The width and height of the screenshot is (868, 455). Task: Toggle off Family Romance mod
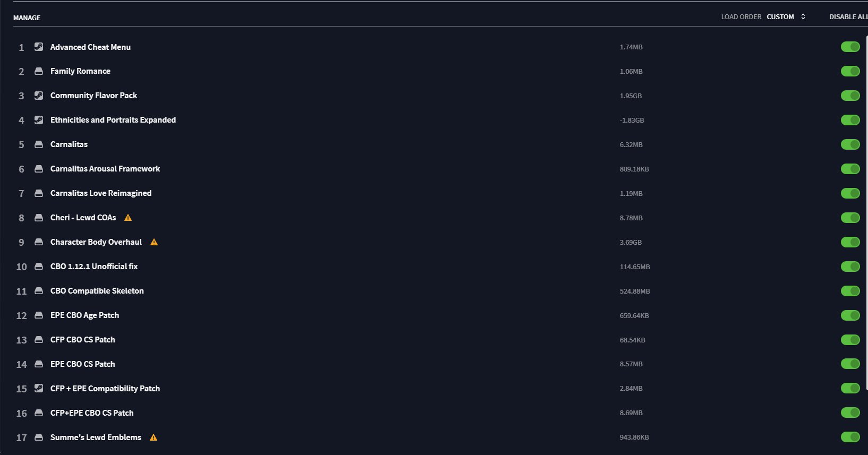coord(850,71)
